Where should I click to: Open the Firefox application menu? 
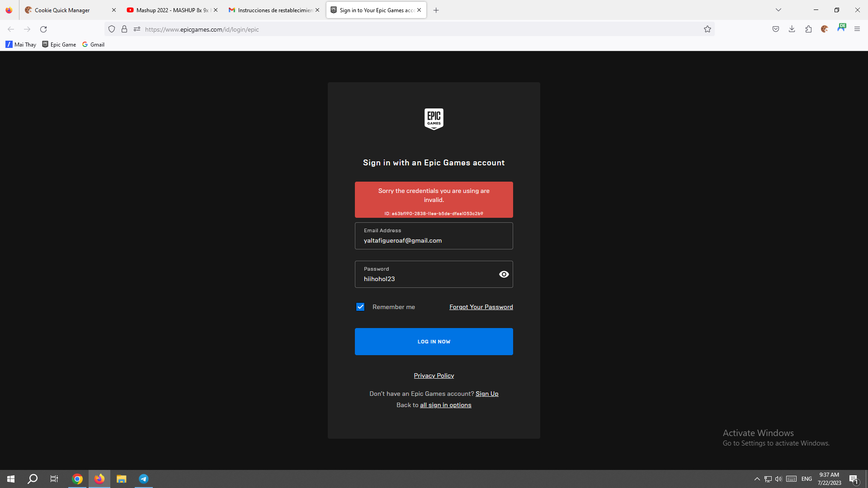(x=857, y=29)
